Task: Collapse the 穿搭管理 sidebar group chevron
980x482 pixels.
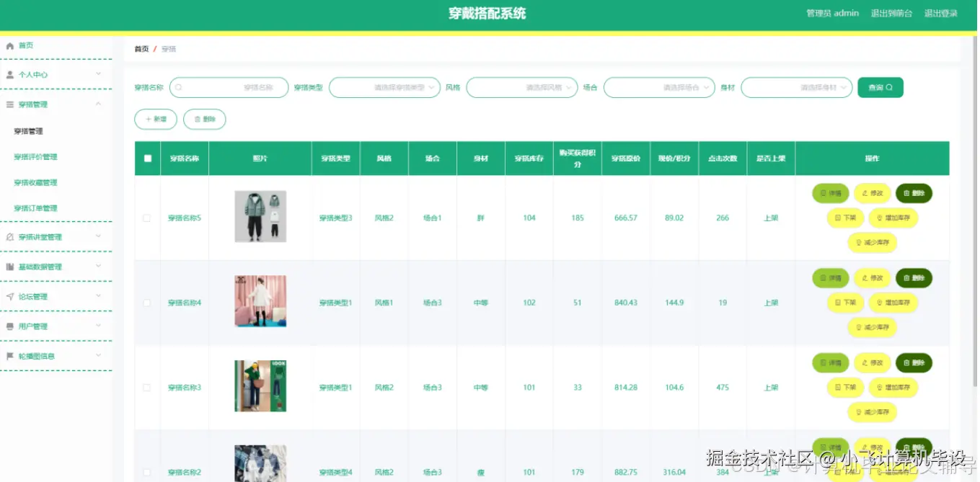Action: [99, 104]
